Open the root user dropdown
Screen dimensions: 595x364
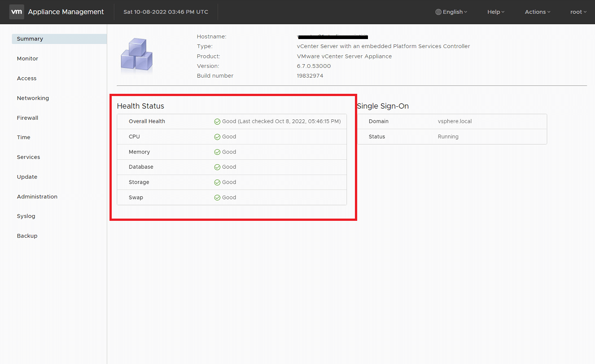click(578, 12)
